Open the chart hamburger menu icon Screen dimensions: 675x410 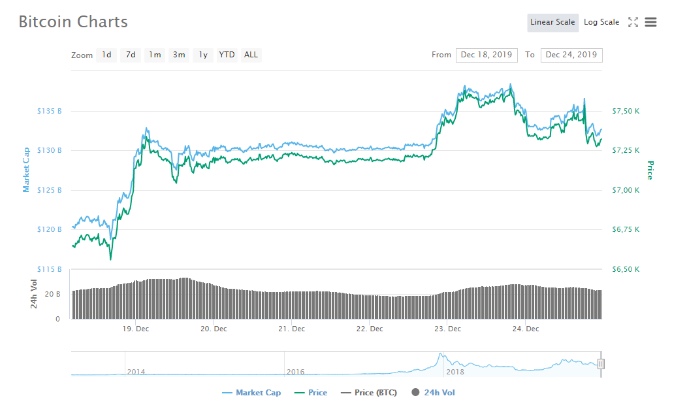coord(650,22)
